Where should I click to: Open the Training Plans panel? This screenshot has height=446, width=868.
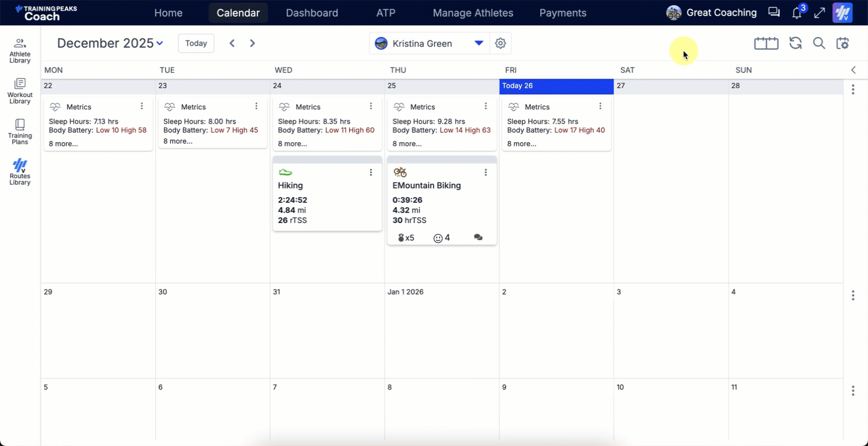tap(20, 131)
